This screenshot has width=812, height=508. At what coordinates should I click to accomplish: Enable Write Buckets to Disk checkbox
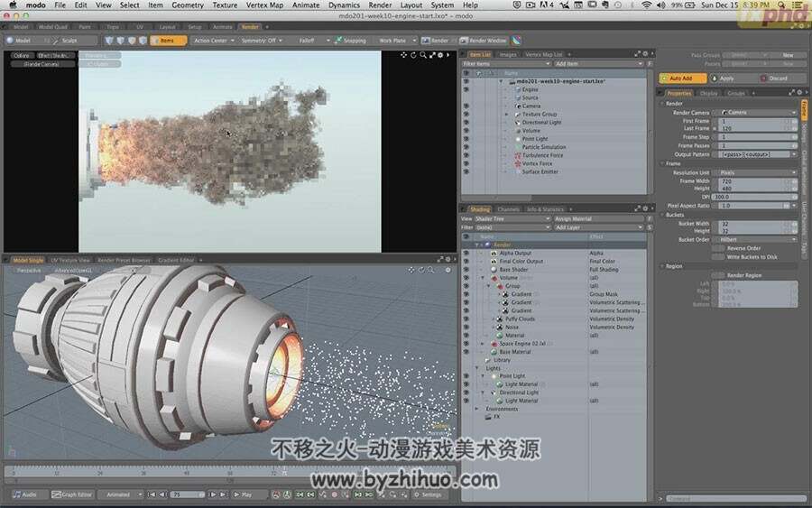pos(718,257)
